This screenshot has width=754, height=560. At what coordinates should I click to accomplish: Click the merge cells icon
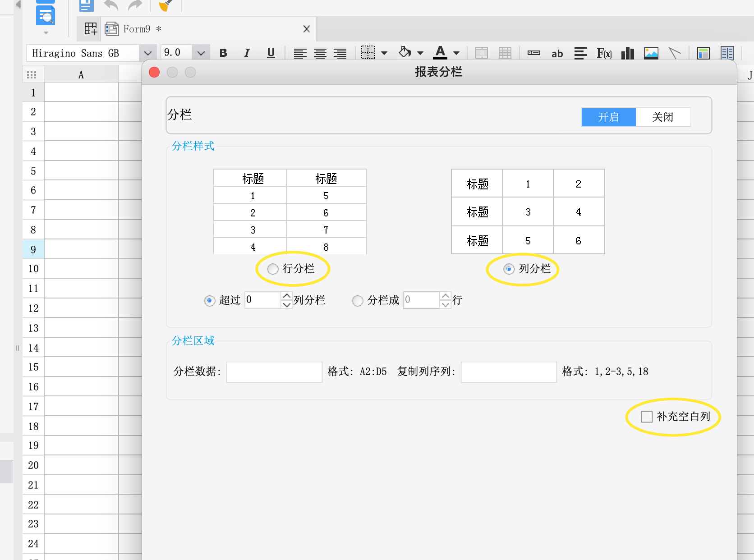pos(482,53)
